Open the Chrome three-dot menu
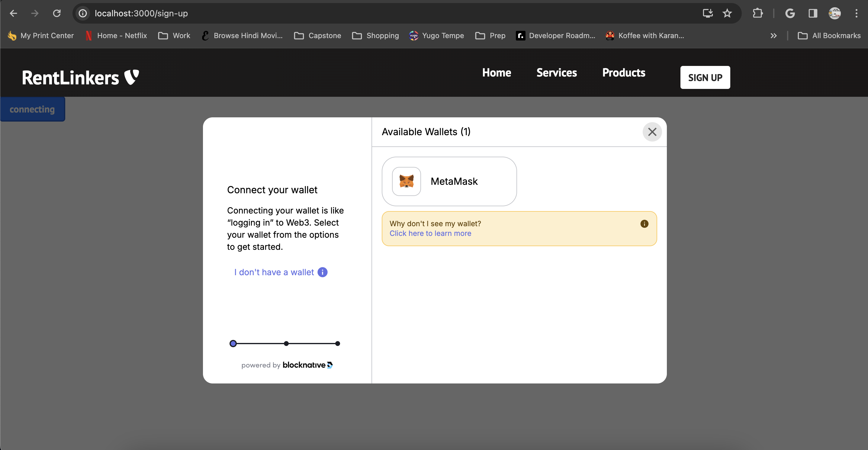 (x=856, y=14)
